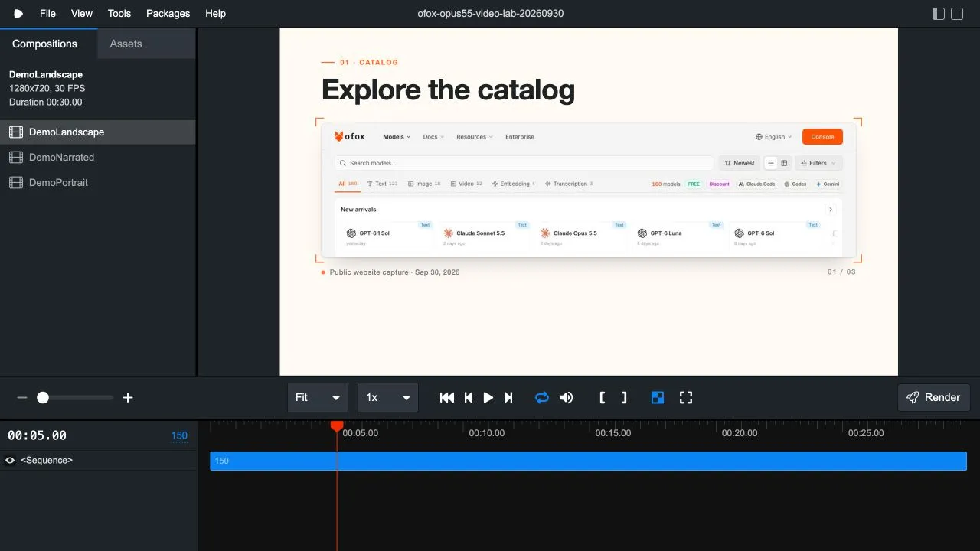980x551 pixels.
Task: Click the Search models field in preview
Action: click(x=524, y=163)
